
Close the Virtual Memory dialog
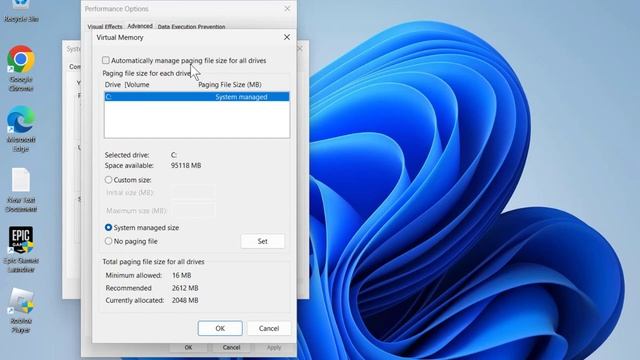point(287,37)
